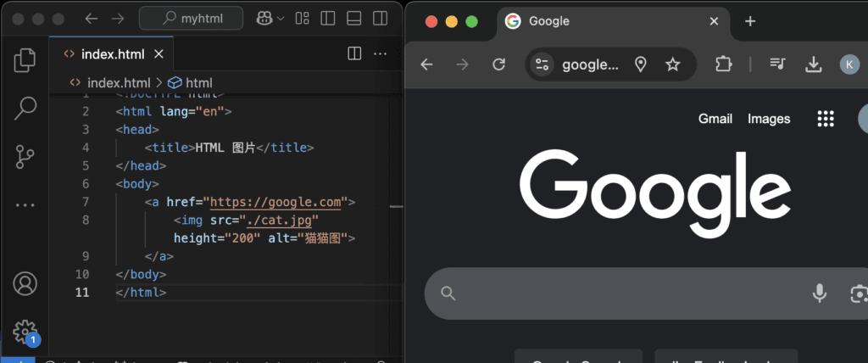The height and width of the screenshot is (363, 868).
Task: Show additional views ellipsis in activity bar
Action: (25, 205)
